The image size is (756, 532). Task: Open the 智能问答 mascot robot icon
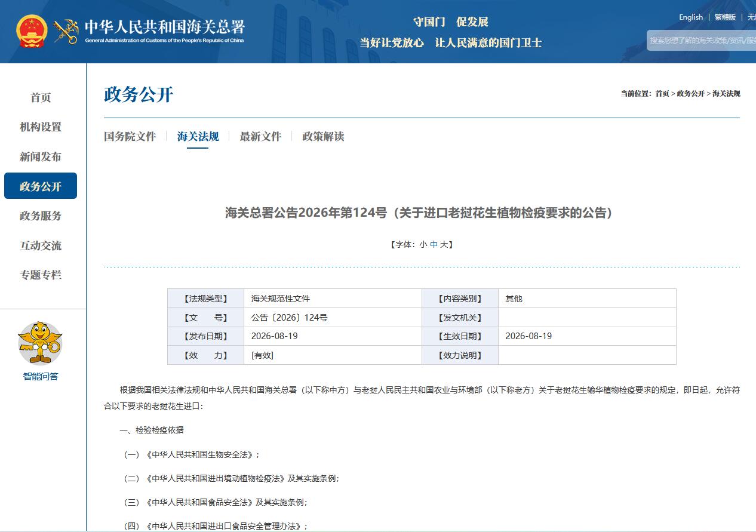pyautogui.click(x=41, y=343)
